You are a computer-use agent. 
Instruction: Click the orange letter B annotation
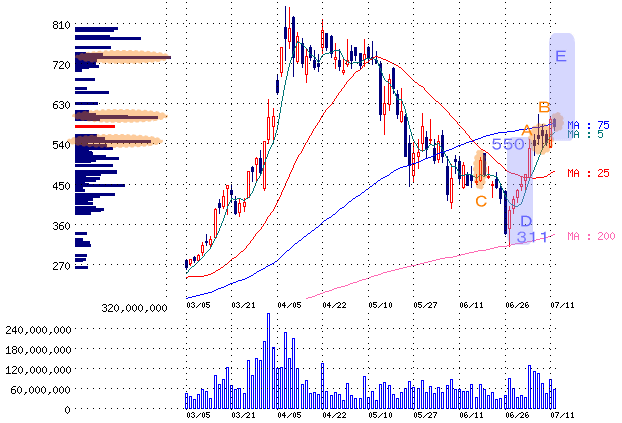coord(544,107)
